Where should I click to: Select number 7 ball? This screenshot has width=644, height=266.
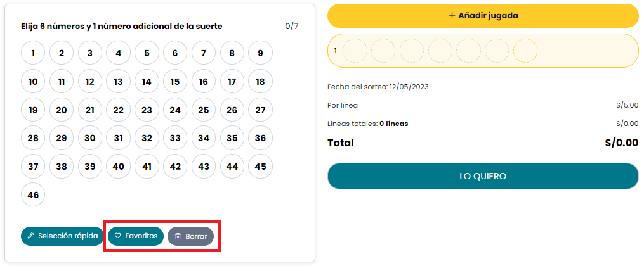(x=203, y=53)
